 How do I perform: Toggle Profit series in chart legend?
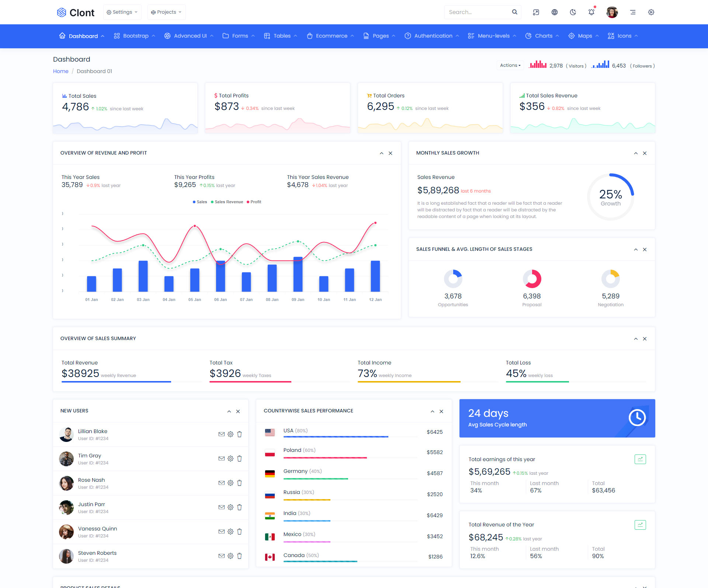(x=254, y=202)
